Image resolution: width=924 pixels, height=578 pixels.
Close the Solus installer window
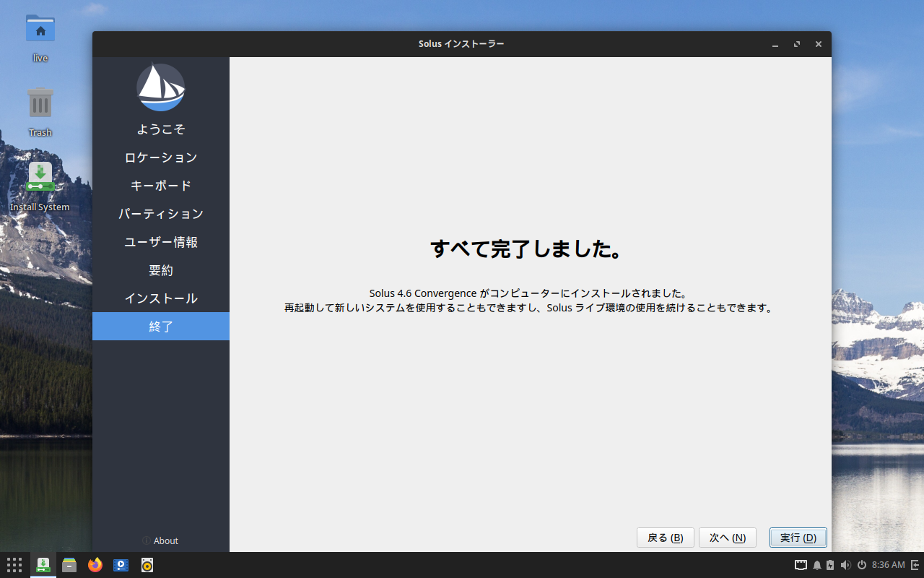coord(819,44)
